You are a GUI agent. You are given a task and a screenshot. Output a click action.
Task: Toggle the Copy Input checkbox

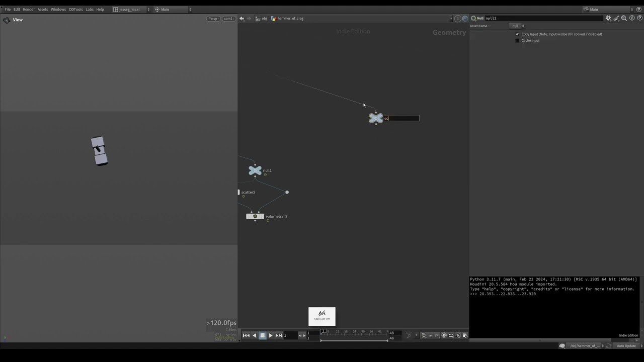[x=517, y=34]
